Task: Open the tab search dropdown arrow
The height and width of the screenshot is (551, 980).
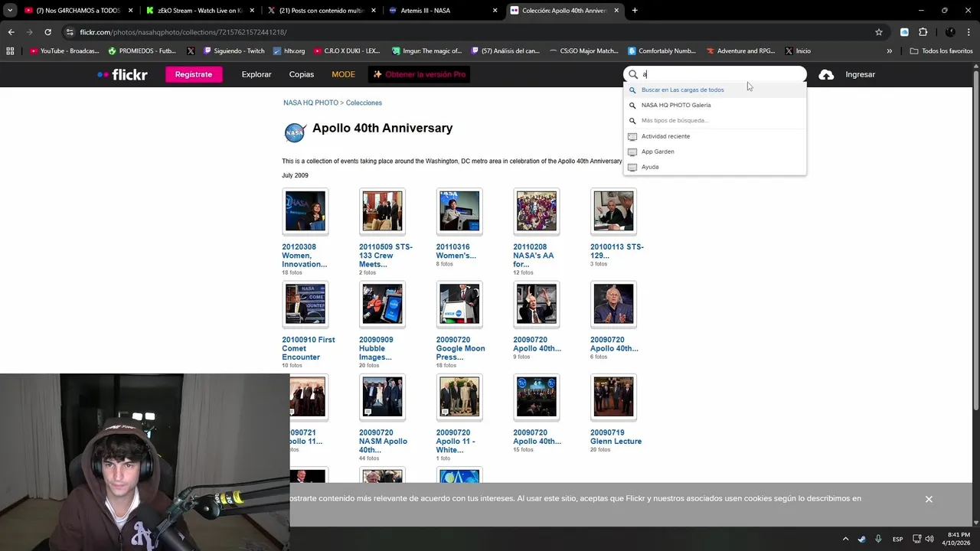Action: coord(10,11)
